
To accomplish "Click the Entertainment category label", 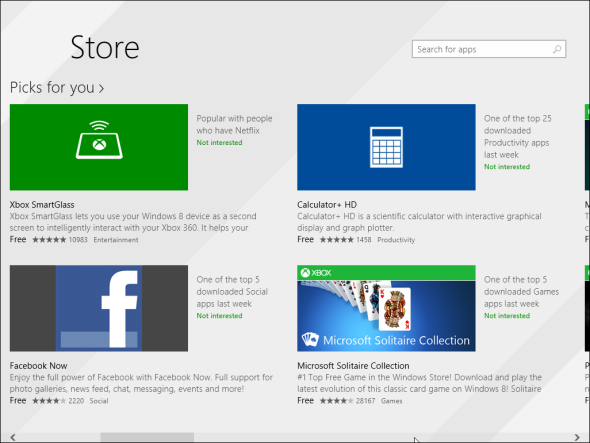I will (116, 240).
